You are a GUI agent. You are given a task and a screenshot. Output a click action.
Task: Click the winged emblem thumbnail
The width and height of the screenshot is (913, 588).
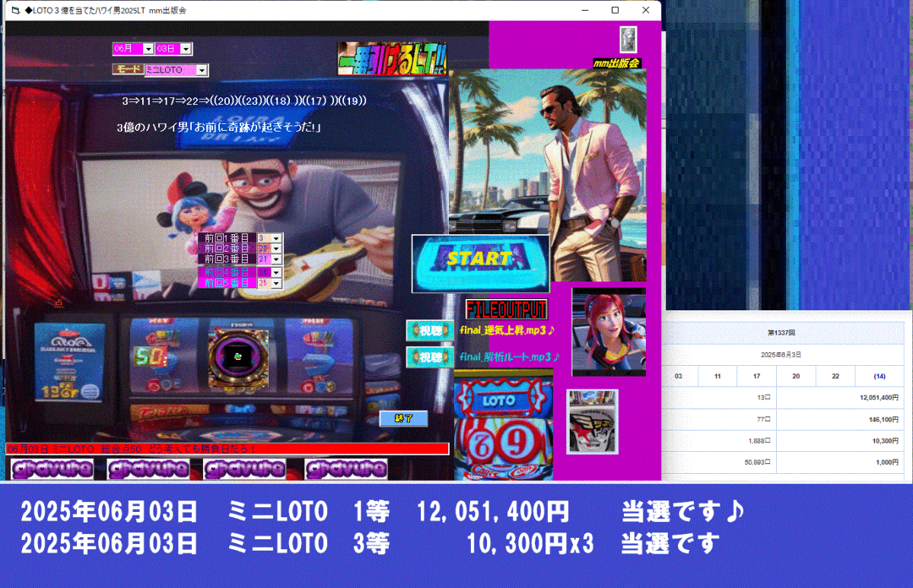click(x=593, y=421)
